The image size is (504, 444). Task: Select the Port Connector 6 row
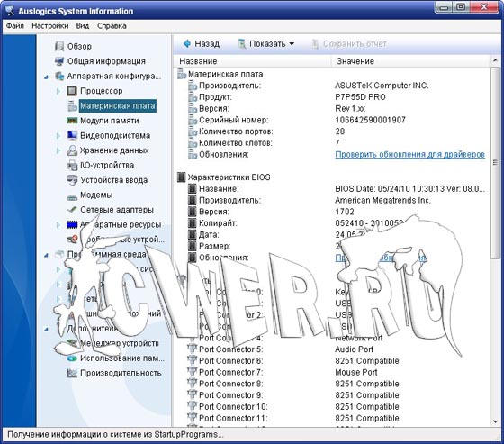point(332,360)
